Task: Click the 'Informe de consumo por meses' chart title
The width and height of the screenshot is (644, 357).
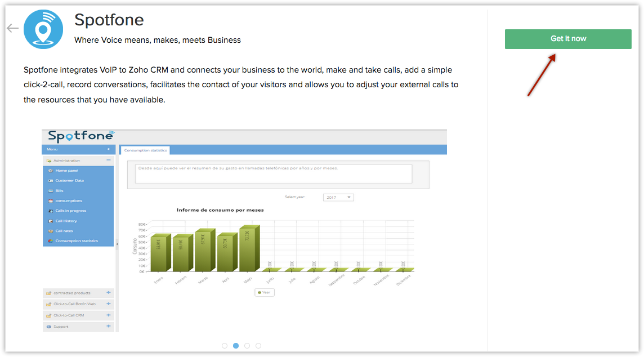Action: 220,210
